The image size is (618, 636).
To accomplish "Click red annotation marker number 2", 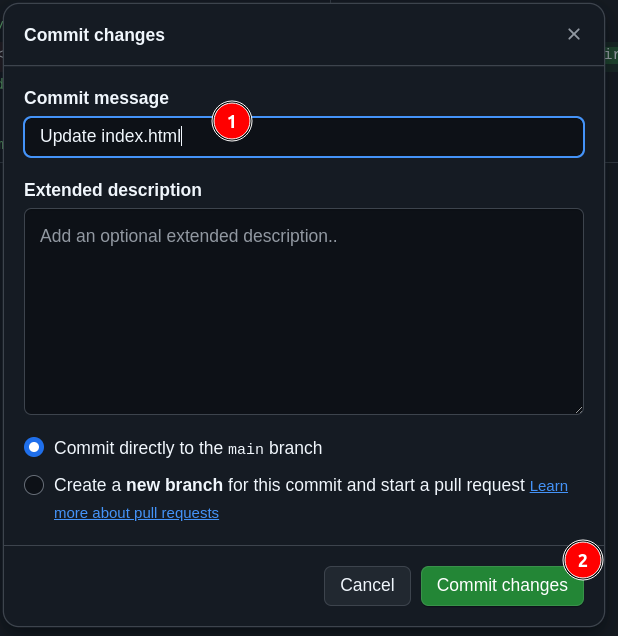I will pos(583,560).
